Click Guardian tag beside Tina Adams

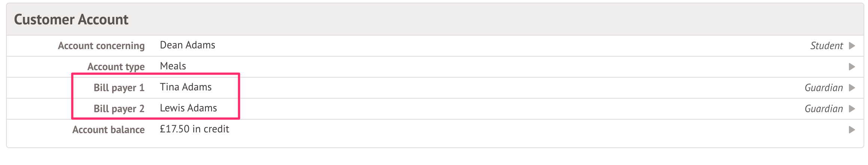point(823,88)
